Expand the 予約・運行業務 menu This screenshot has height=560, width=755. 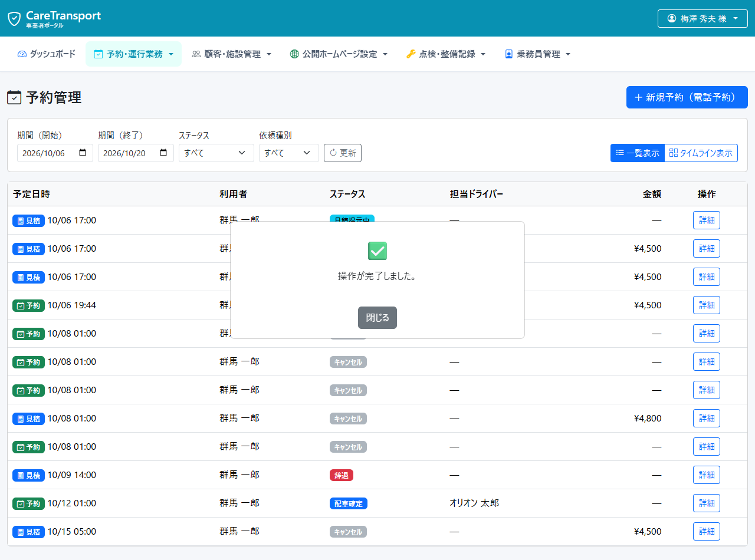click(133, 54)
